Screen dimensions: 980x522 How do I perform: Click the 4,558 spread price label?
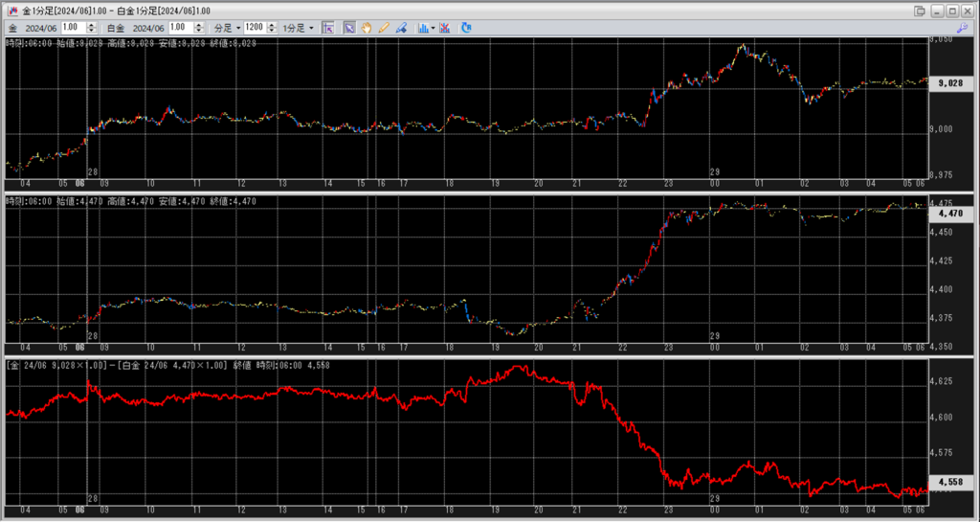point(950,484)
